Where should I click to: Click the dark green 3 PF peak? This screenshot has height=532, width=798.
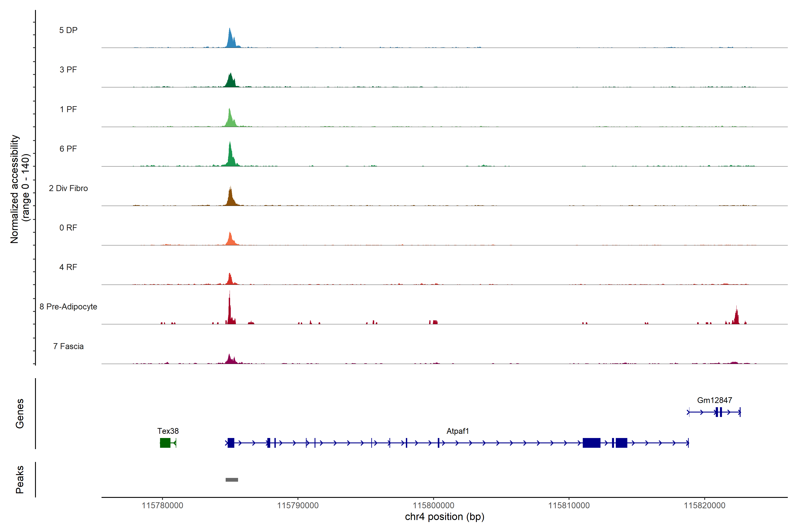click(x=230, y=81)
